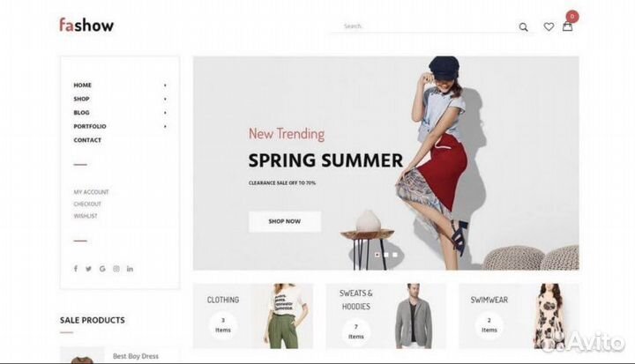Expand the Portfolio menu arrow
Screen dimensions: 635x364
click(165, 127)
